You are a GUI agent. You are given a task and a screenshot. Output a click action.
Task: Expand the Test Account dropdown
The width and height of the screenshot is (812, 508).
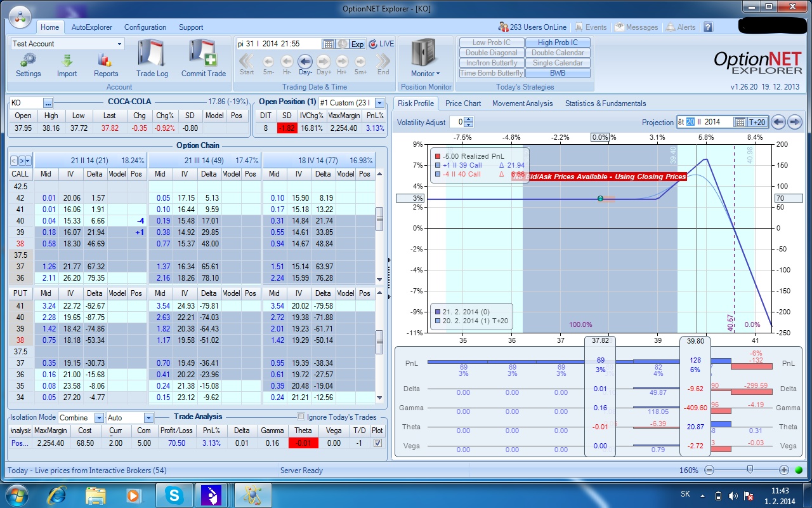tap(120, 44)
